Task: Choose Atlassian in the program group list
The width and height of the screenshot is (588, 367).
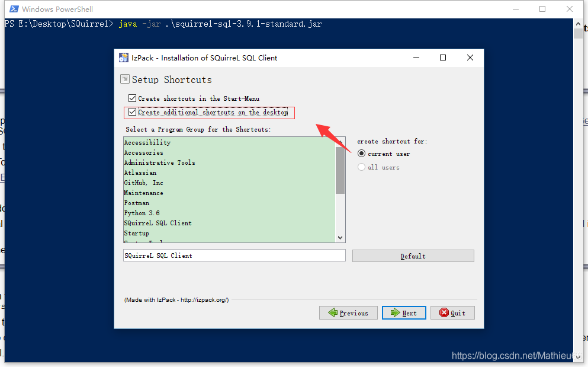Action: coord(229,173)
